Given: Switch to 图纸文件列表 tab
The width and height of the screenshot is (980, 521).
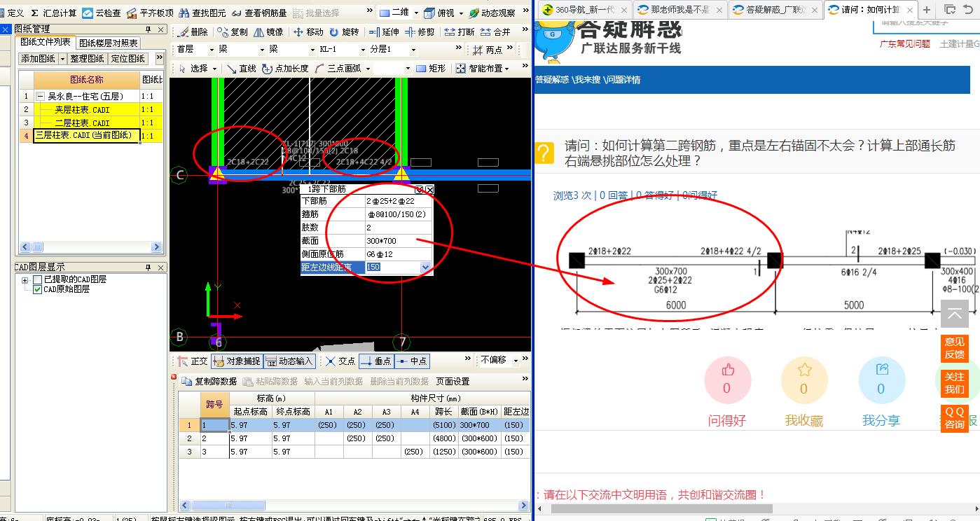Looking at the screenshot, I should click(46, 43).
